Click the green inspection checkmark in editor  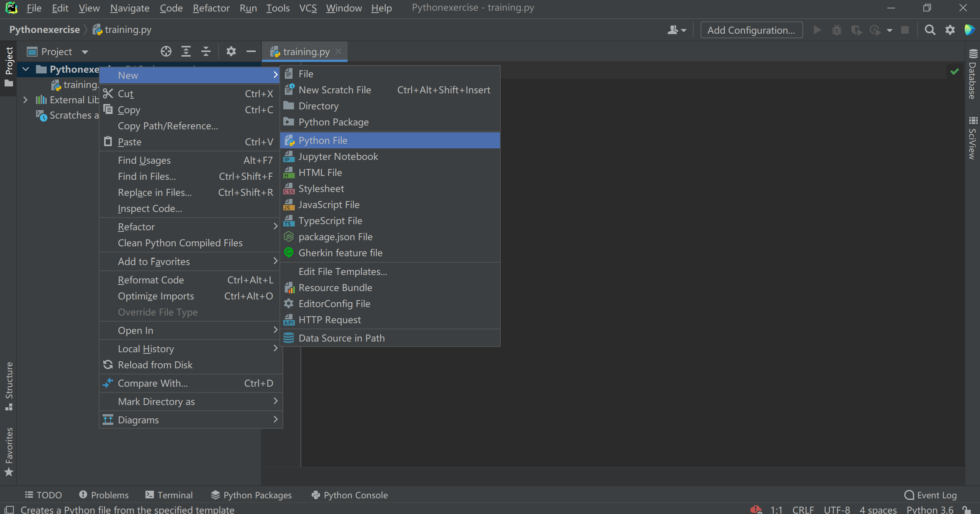pos(954,72)
